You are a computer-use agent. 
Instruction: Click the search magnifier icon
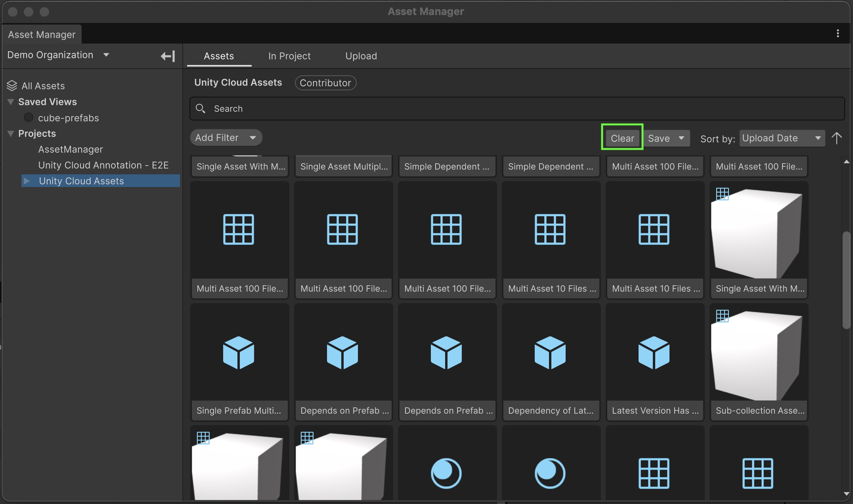(x=201, y=109)
